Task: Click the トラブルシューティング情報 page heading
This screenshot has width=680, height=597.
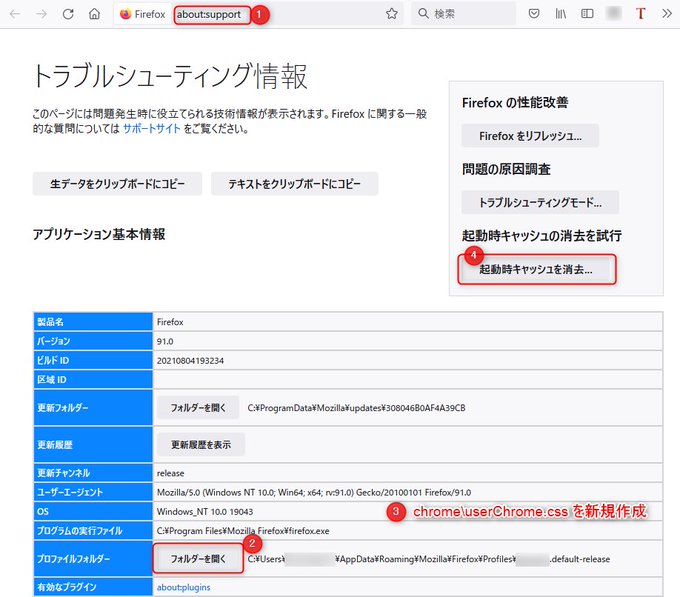Action: 170,76
